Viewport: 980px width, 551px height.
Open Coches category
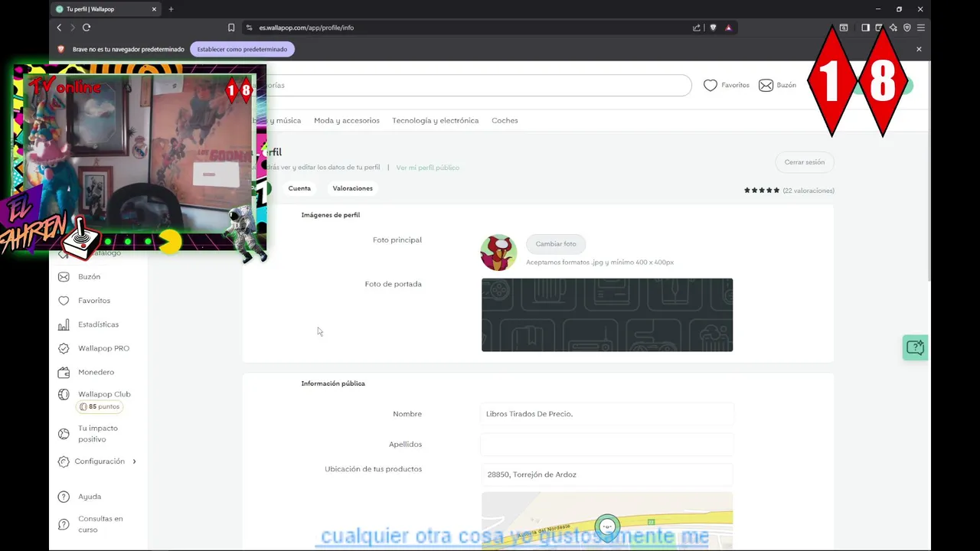coord(505,120)
